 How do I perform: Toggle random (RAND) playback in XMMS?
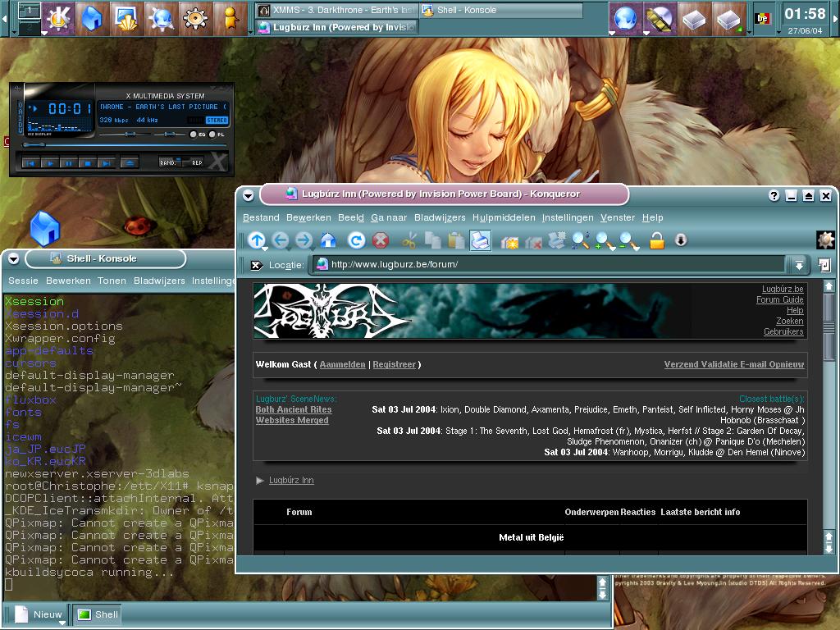(169, 162)
